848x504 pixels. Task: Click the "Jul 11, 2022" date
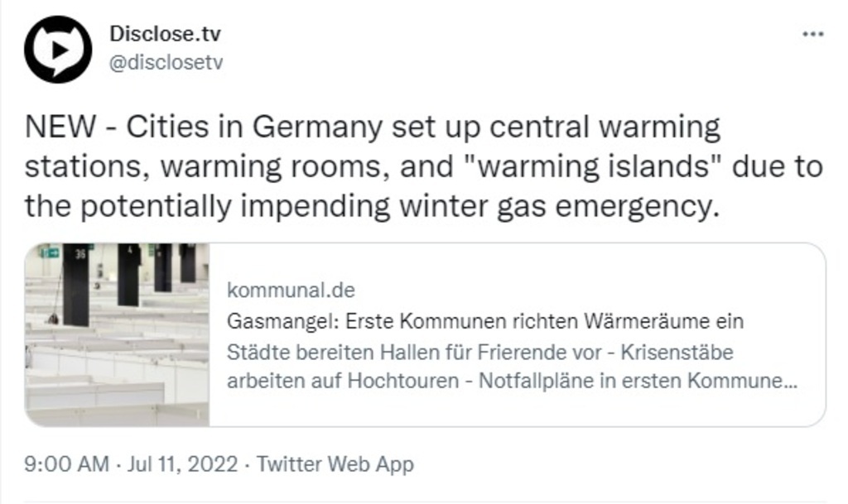click(182, 463)
